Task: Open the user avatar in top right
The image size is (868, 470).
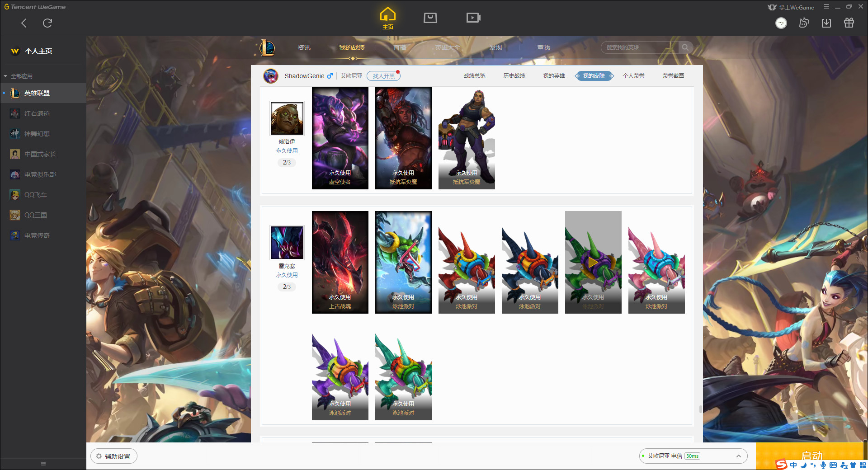Action: click(781, 23)
